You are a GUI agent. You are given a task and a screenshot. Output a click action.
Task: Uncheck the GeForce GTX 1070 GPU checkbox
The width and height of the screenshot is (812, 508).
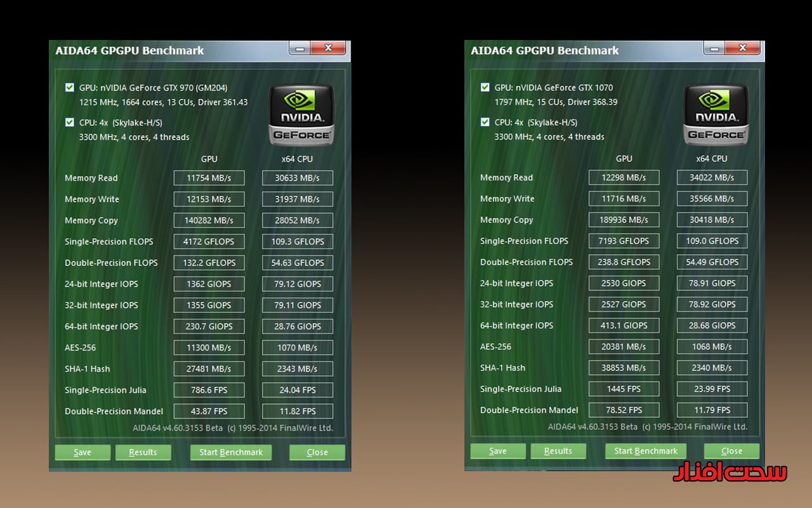[x=485, y=88]
